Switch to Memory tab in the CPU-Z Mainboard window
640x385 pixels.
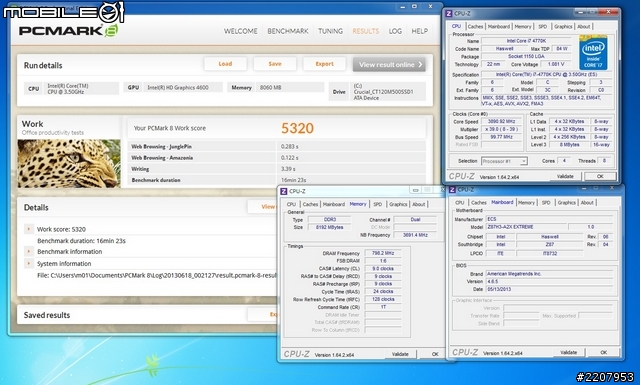pos(526,203)
